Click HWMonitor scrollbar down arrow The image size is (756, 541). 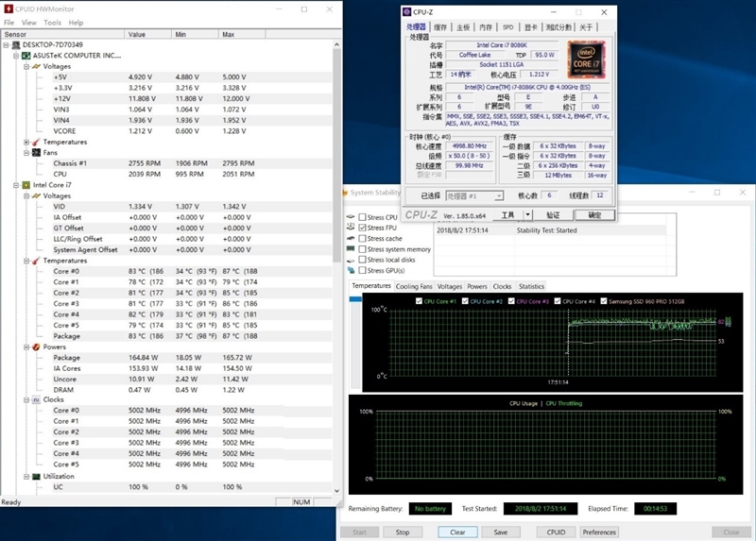click(x=336, y=491)
